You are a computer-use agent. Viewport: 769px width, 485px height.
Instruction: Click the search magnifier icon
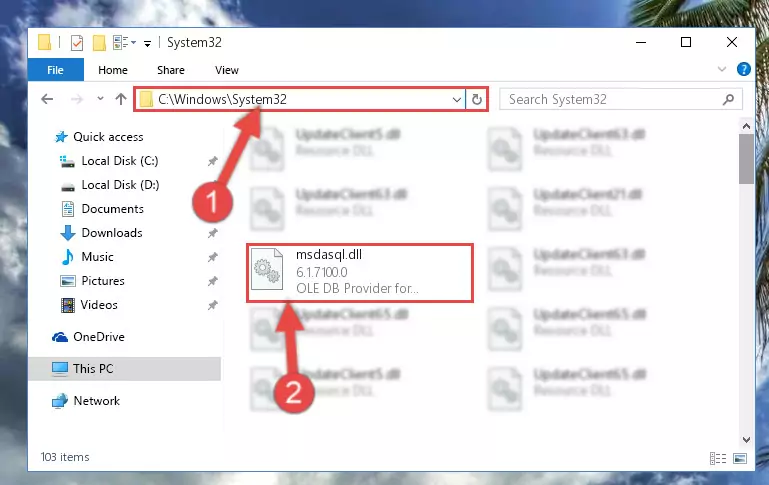(728, 100)
